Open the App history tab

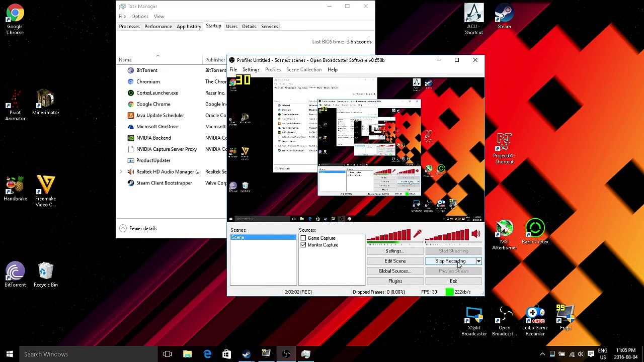pos(189,26)
